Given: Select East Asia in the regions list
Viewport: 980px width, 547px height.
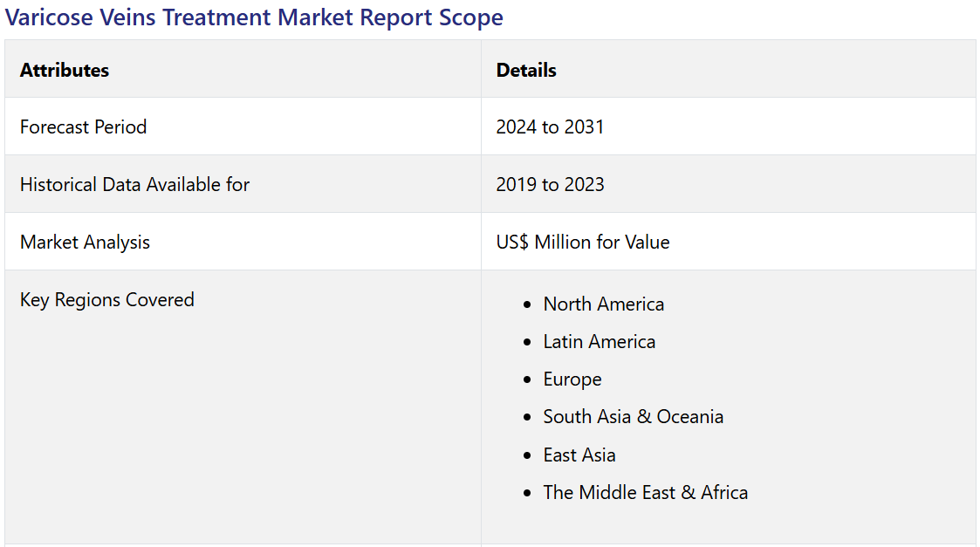Looking at the screenshot, I should [x=579, y=455].
